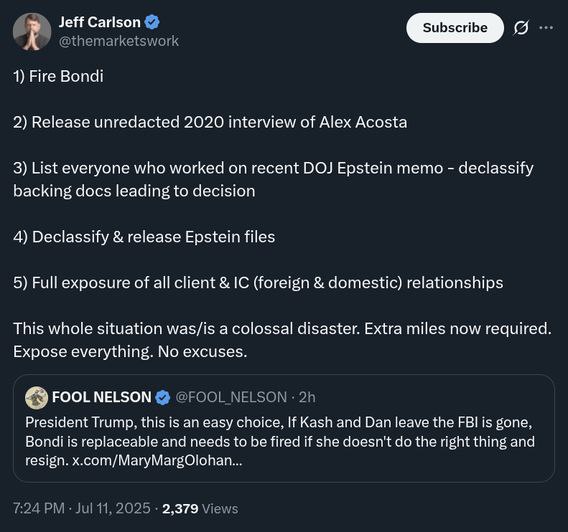Open Jeff Carlson's profile avatar

32,32
